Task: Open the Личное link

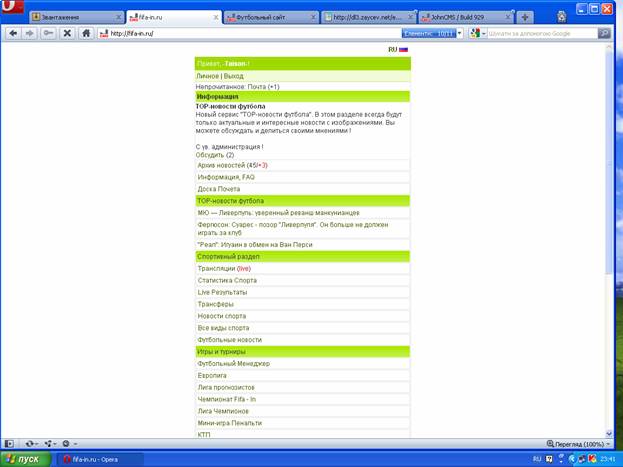Action: click(x=207, y=76)
